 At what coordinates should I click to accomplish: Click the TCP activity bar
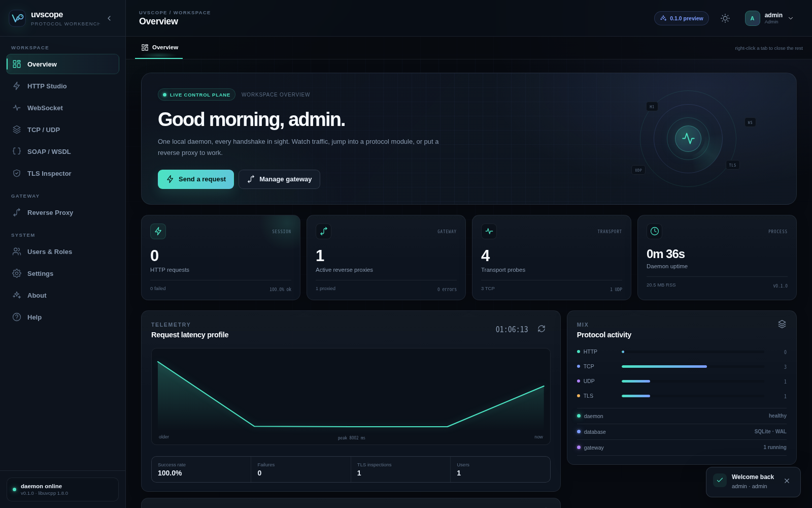click(693, 366)
